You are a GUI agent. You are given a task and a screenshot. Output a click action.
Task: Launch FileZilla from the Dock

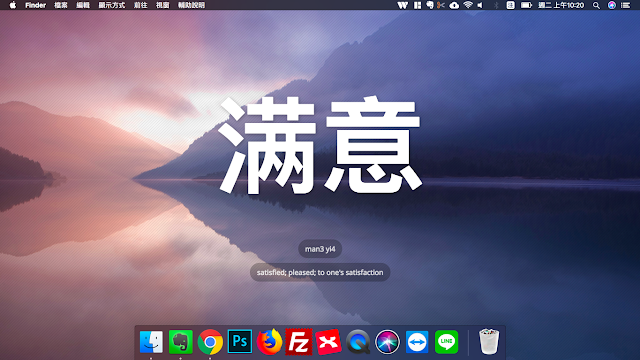pos(299,342)
